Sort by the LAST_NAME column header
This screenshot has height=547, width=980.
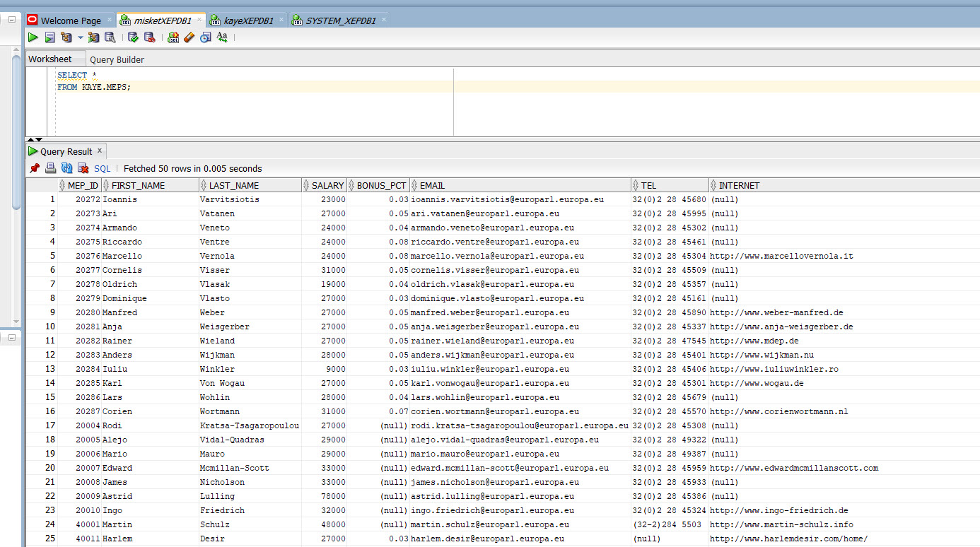(250, 185)
